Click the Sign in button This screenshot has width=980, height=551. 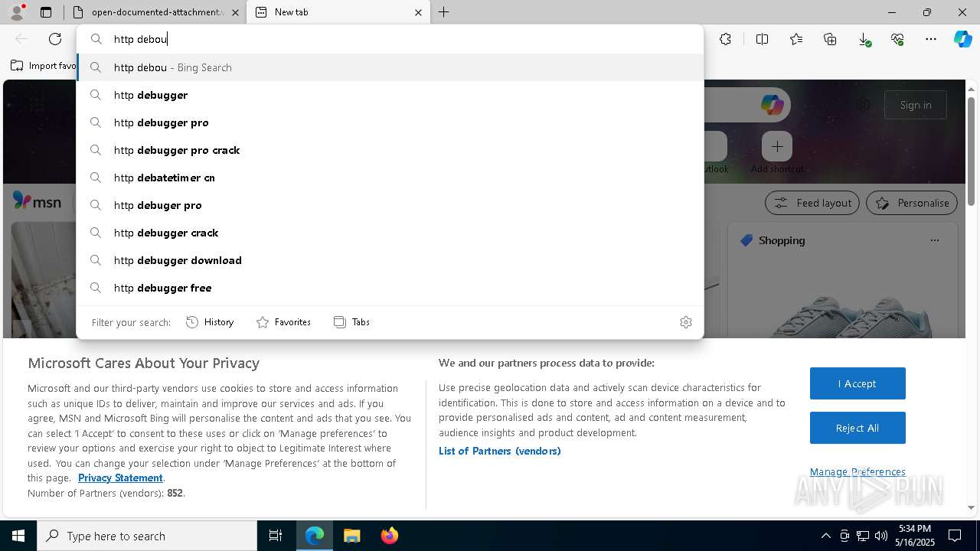coord(916,105)
